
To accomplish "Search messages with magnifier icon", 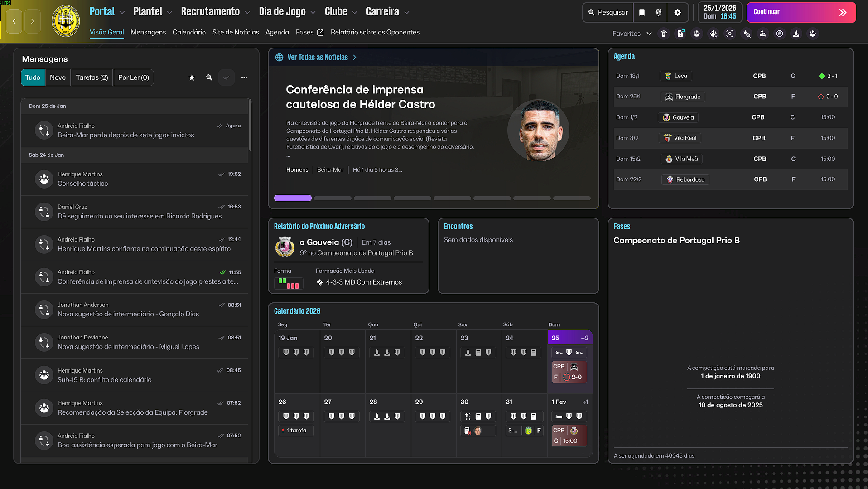I will tap(209, 77).
